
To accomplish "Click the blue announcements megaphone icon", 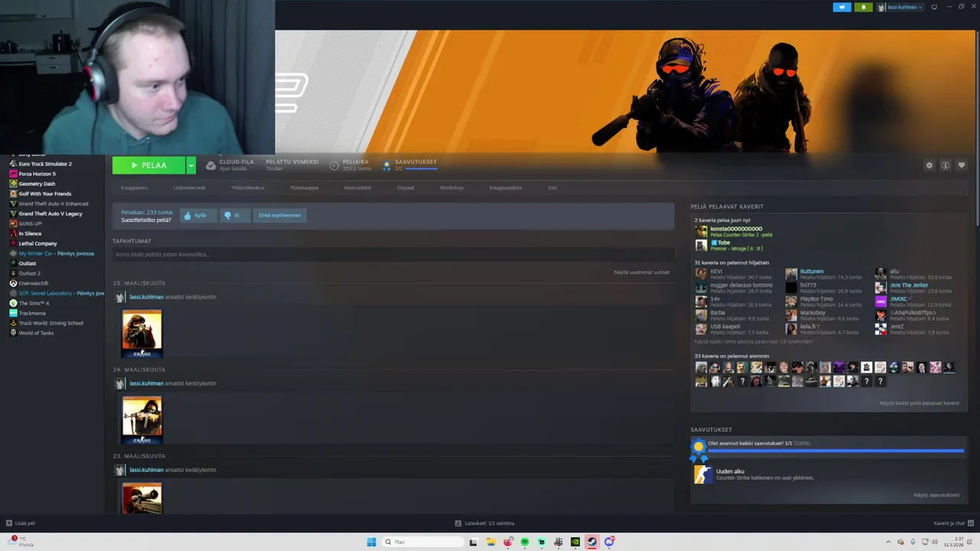I will point(842,7).
